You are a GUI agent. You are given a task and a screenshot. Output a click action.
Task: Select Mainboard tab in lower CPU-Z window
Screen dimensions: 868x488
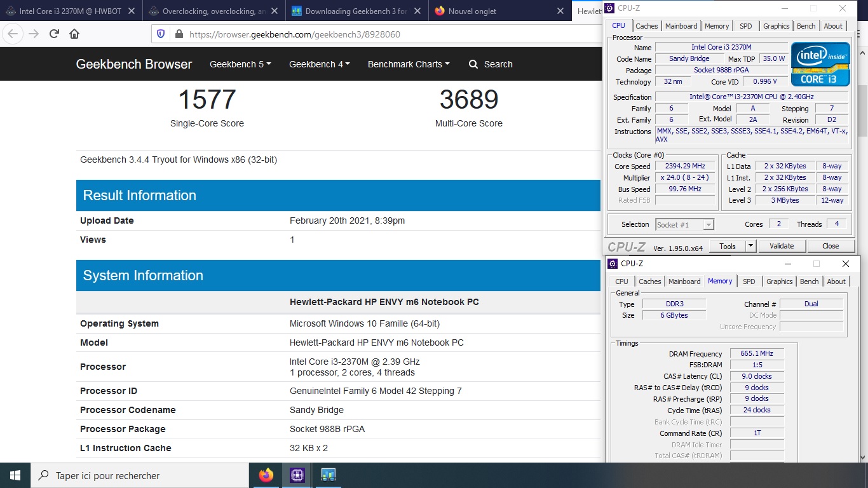(x=684, y=281)
